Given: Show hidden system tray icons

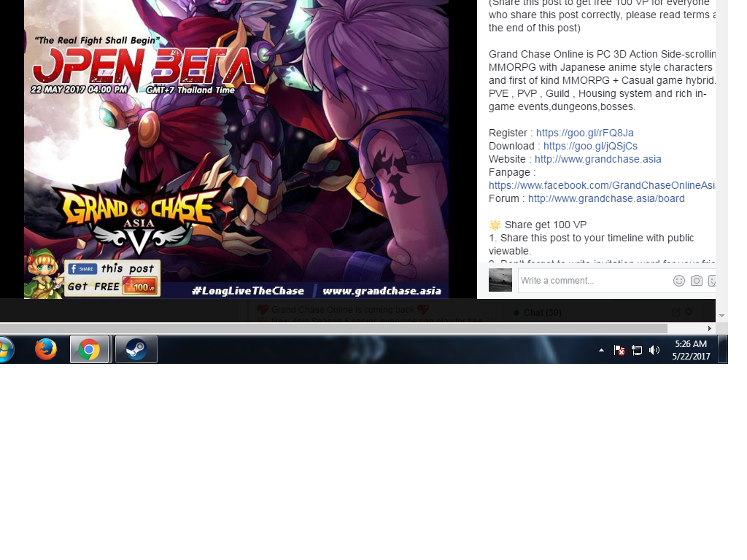Looking at the screenshot, I should coord(601,350).
